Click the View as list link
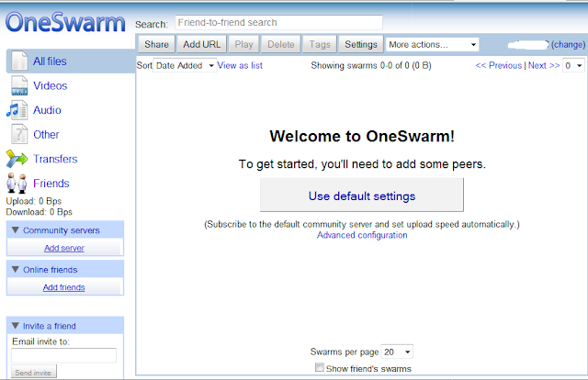The image size is (588, 380). click(240, 65)
